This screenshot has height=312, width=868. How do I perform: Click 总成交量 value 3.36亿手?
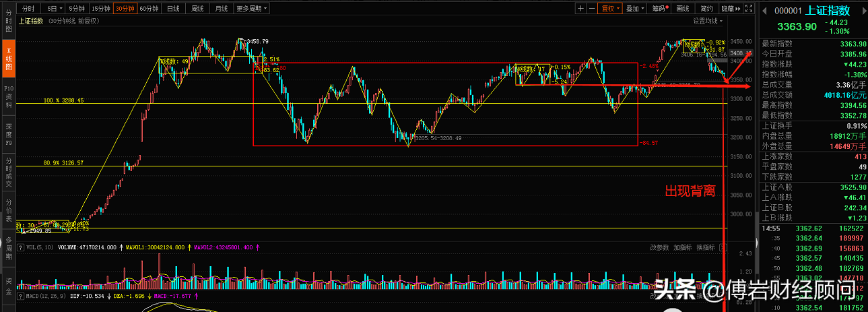pos(850,85)
